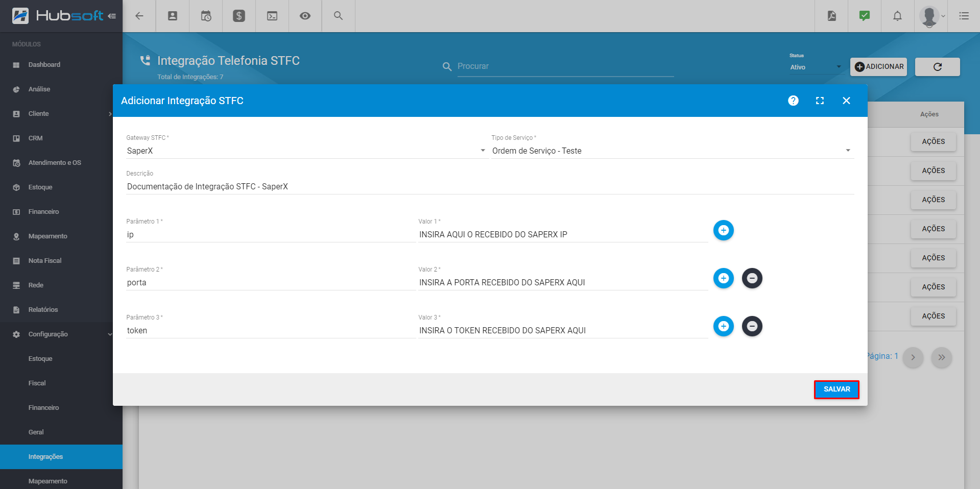980x489 pixels.
Task: Open CRM module in sidebar
Action: [x=61, y=138]
